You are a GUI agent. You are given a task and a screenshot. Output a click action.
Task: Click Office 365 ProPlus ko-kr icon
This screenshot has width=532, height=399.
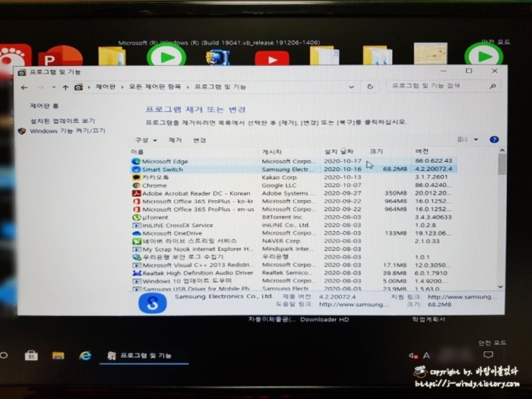(136, 201)
